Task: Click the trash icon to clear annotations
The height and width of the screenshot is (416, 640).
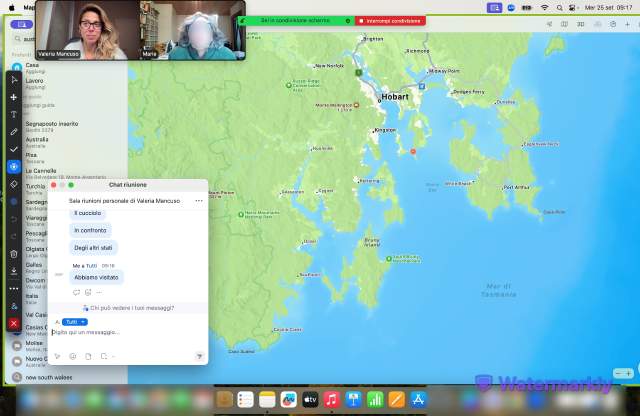Action: 13,253
